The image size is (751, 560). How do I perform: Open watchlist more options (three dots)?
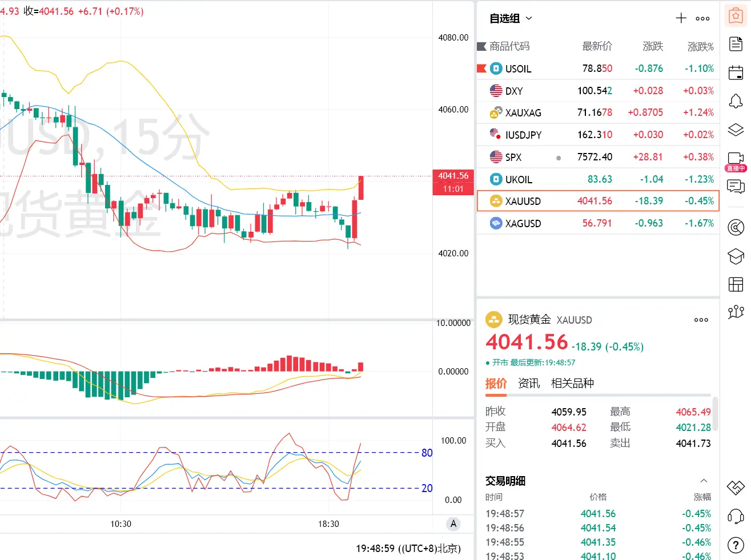tap(702, 19)
